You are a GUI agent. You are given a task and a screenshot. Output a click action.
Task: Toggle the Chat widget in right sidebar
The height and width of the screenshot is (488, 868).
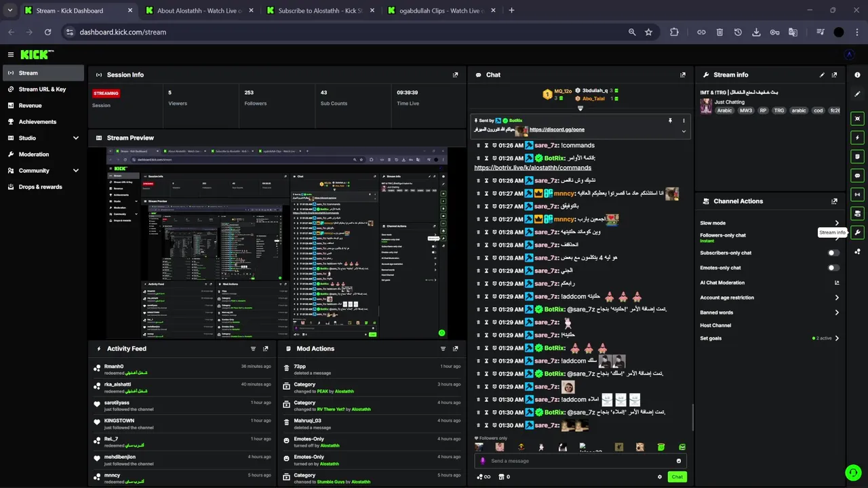click(857, 176)
